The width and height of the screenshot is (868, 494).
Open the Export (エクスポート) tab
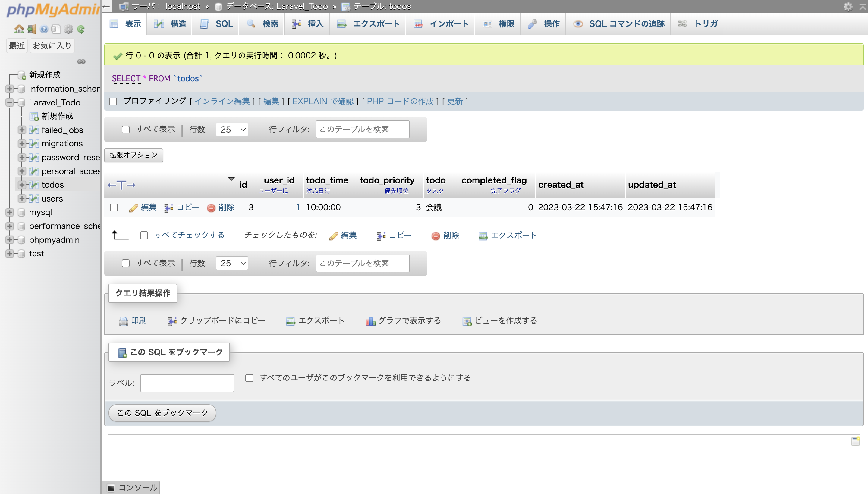point(368,24)
